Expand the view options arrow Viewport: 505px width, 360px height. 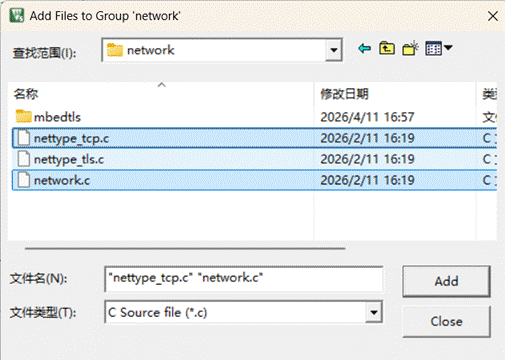tap(448, 48)
